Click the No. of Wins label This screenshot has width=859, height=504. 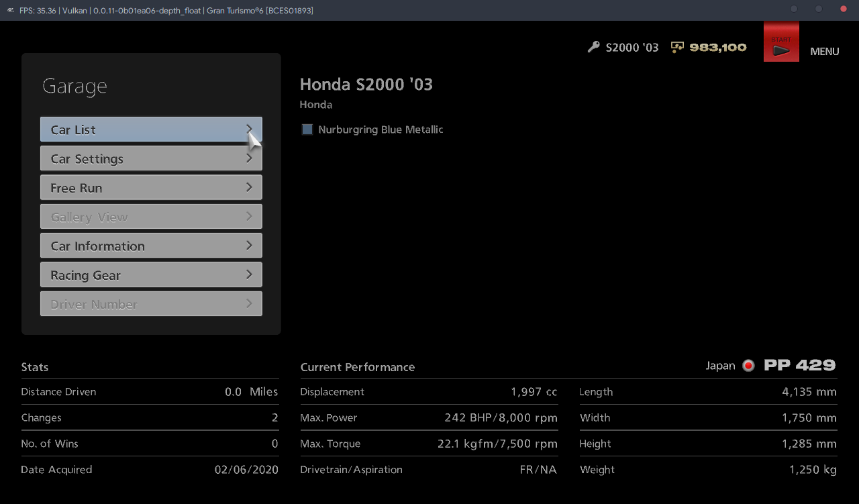pos(50,444)
